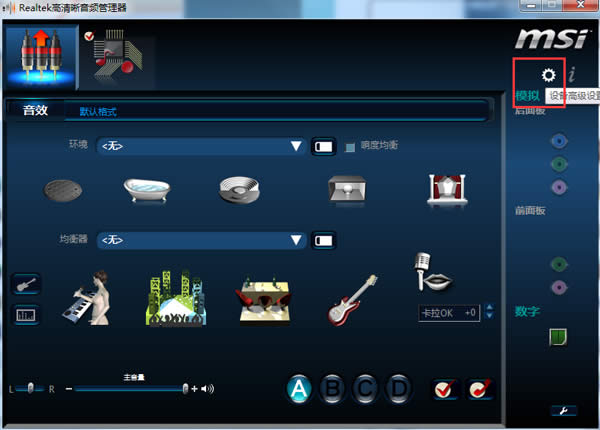The image size is (600, 430).
Task: Enable the 响度均衡 loudness equalization checkbox
Action: 350,147
